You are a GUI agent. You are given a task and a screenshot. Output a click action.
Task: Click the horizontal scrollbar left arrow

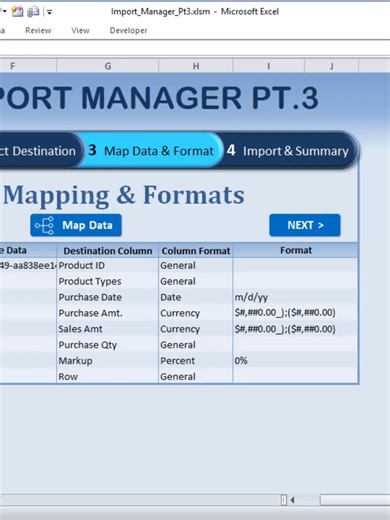click(x=292, y=500)
